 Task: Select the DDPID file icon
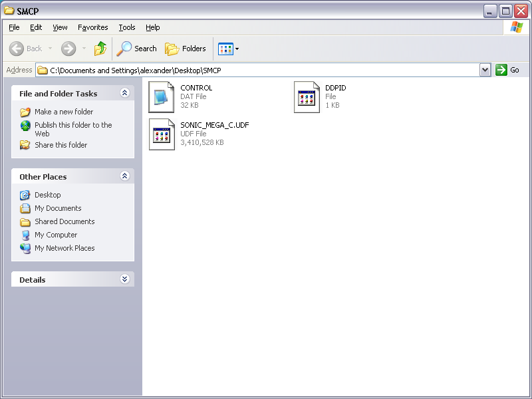click(307, 96)
